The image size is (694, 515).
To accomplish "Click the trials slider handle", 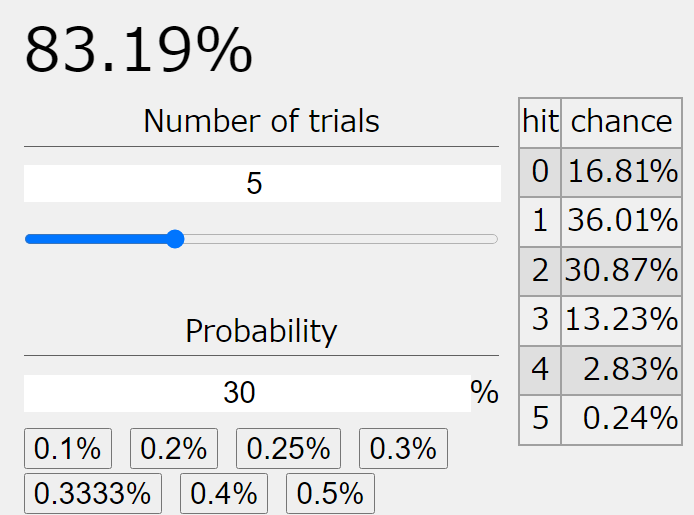I will click(175, 239).
